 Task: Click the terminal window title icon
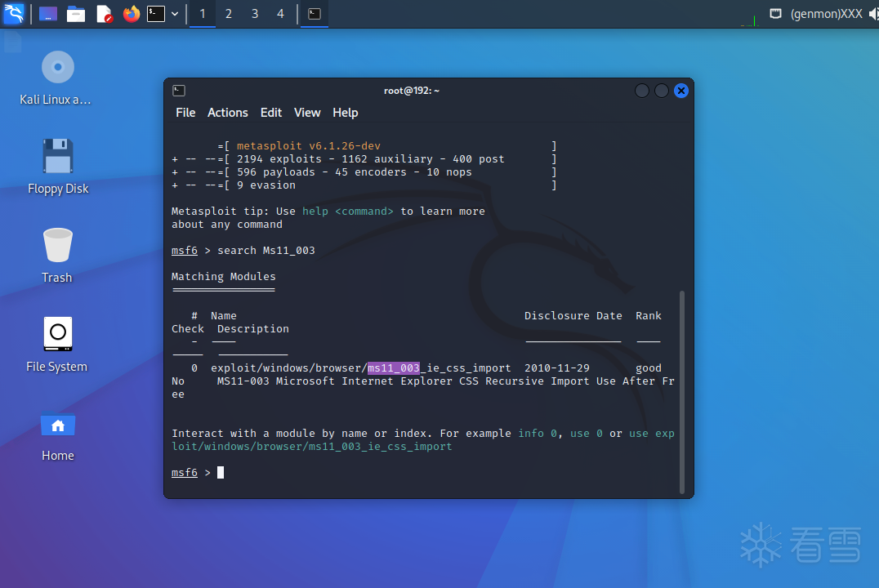pos(179,91)
